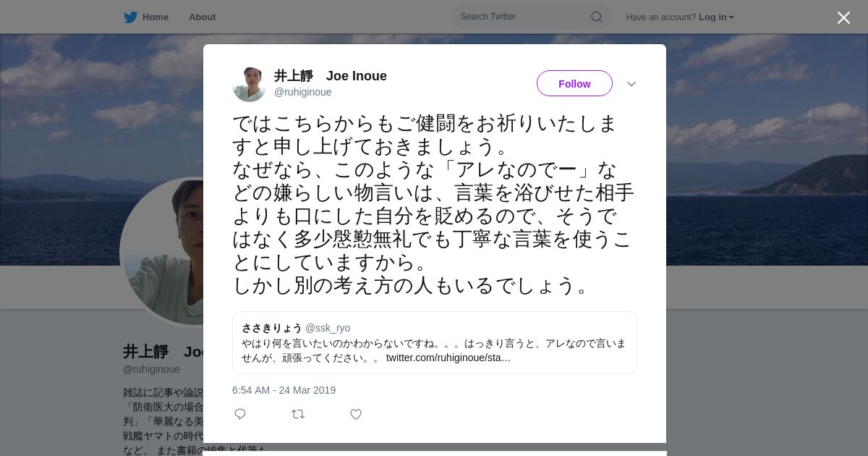The width and height of the screenshot is (868, 456).
Task: Click the 井上靜 Joe Inoue display name
Action: [331, 76]
